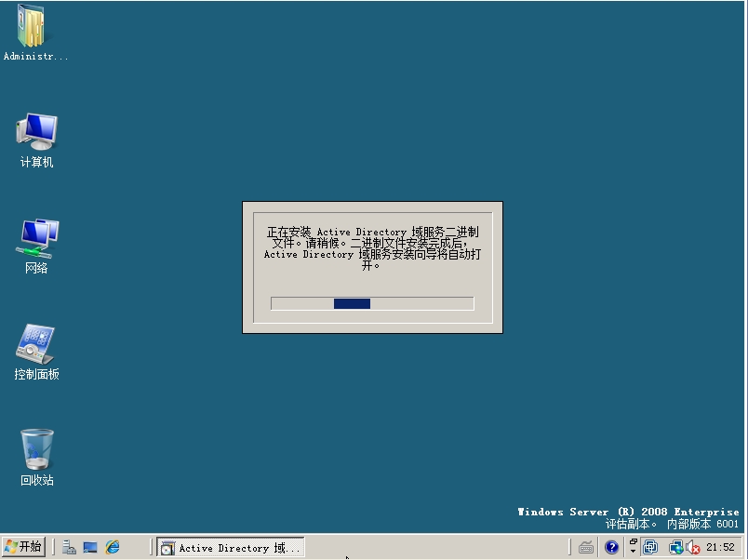Screen dimensions: 748x560
Task: Click the keyboard input language bar icon
Action: pos(585,548)
